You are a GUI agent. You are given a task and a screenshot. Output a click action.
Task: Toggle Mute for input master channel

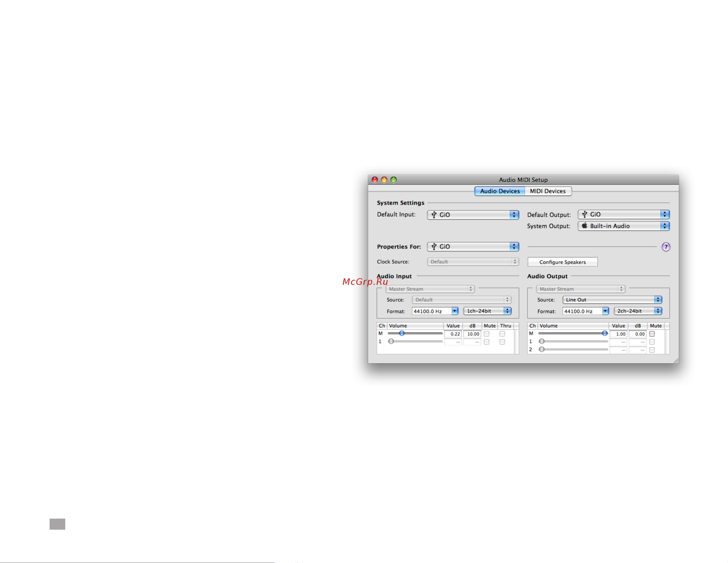point(487,334)
